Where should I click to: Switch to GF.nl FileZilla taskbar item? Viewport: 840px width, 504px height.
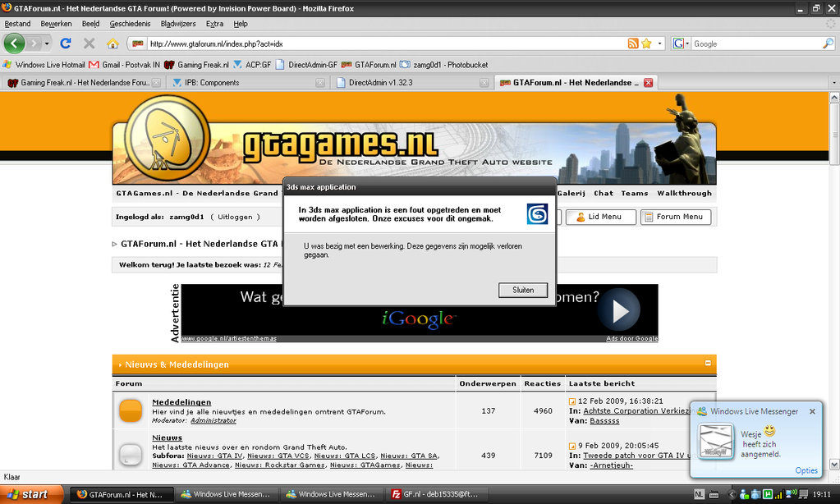coord(438,494)
